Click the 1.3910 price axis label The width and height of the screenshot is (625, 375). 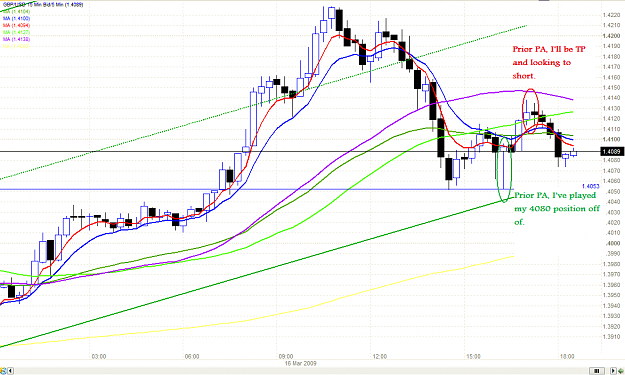click(611, 337)
